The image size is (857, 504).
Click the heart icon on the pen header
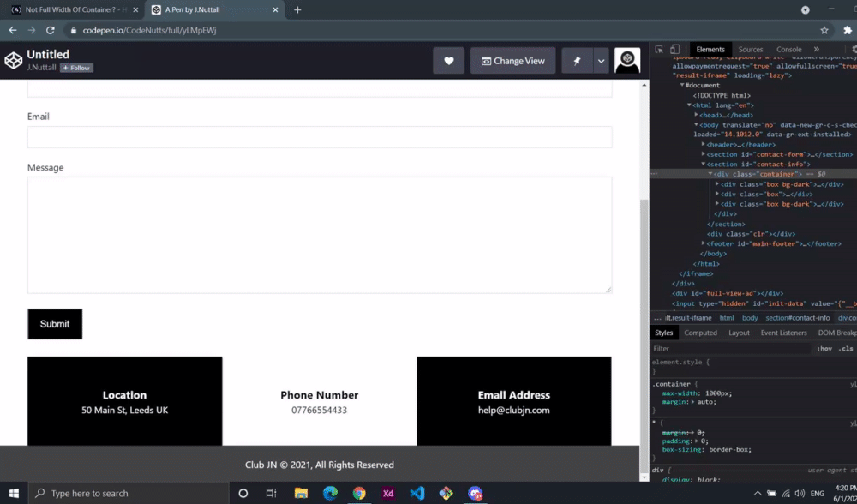(448, 61)
